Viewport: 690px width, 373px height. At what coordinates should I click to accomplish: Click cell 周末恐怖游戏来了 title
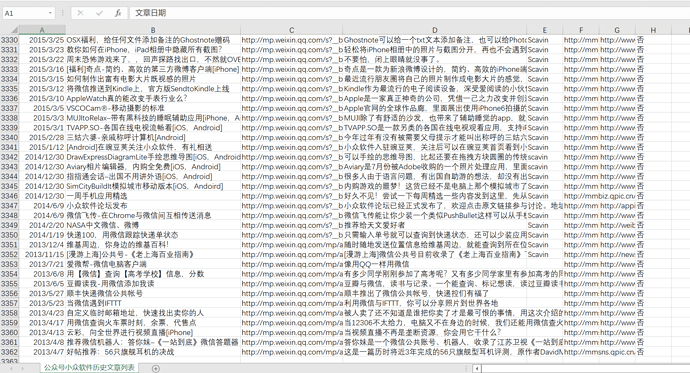tap(153, 59)
